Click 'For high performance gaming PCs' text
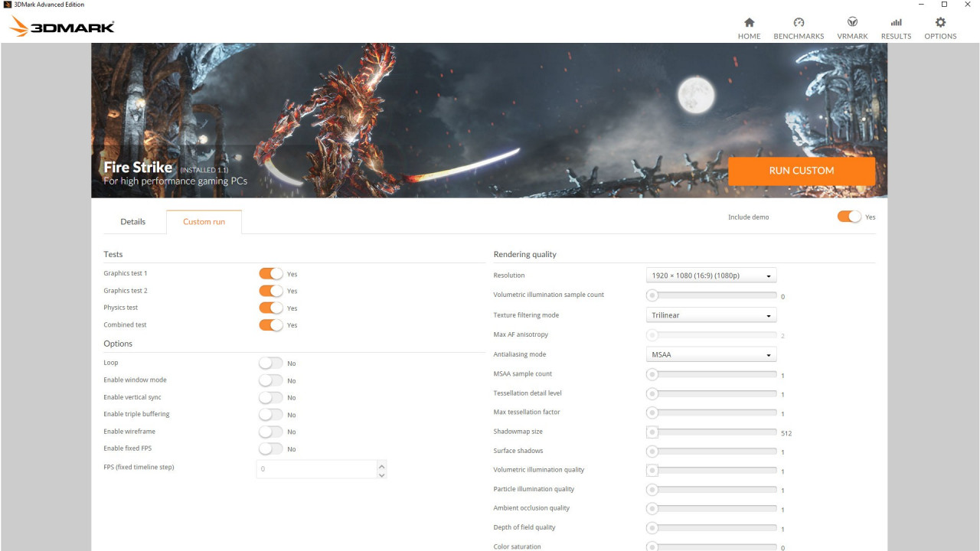This screenshot has width=980, height=551. pos(175,181)
